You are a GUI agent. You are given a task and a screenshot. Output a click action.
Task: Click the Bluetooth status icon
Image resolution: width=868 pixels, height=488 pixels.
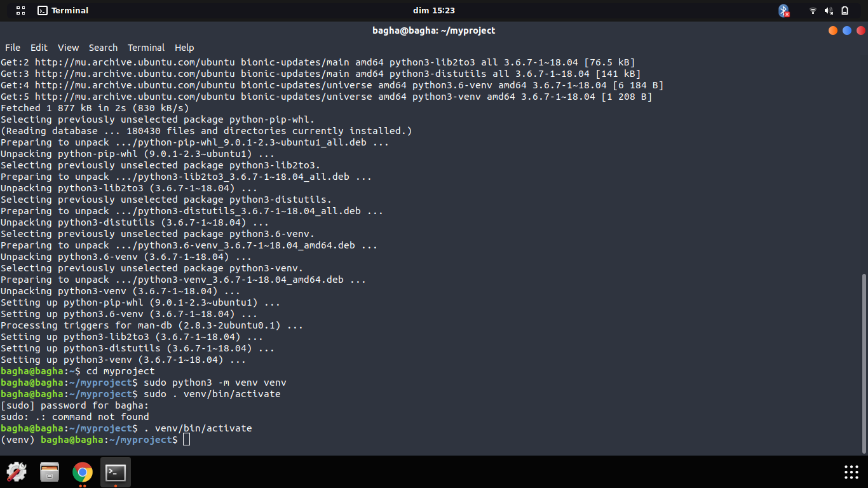783,10
